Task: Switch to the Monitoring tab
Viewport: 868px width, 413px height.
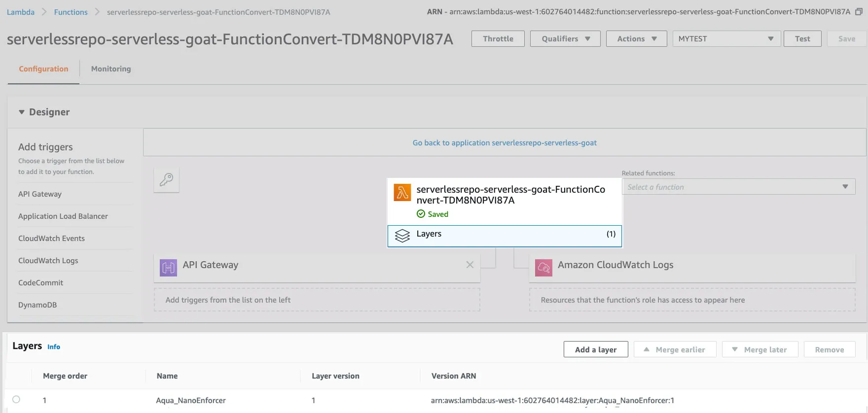Action: [x=111, y=69]
